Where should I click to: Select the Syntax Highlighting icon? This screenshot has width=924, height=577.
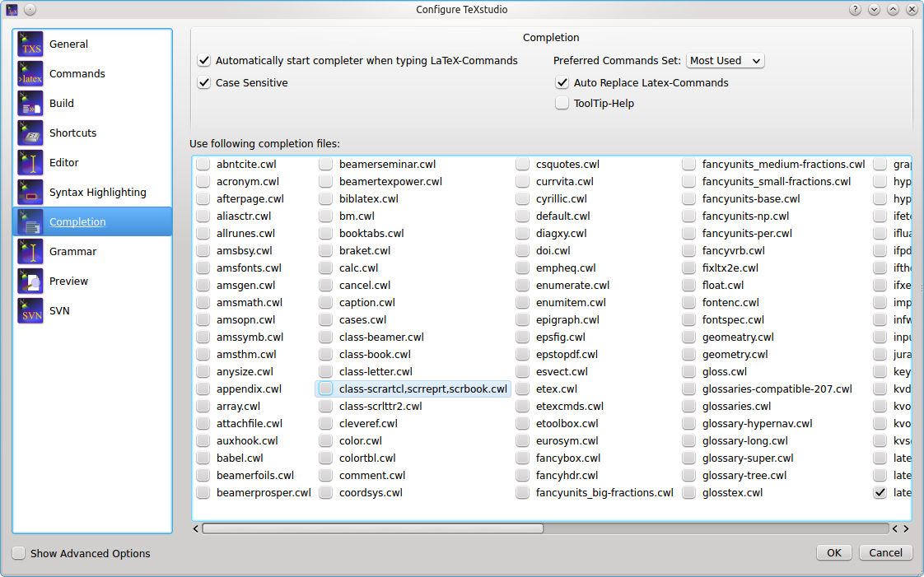30,193
